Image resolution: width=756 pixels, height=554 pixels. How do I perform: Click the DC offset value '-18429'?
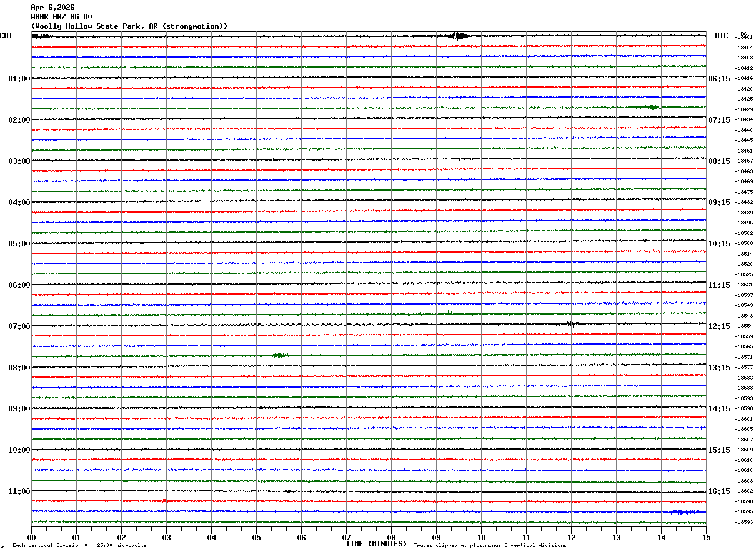[x=744, y=109]
